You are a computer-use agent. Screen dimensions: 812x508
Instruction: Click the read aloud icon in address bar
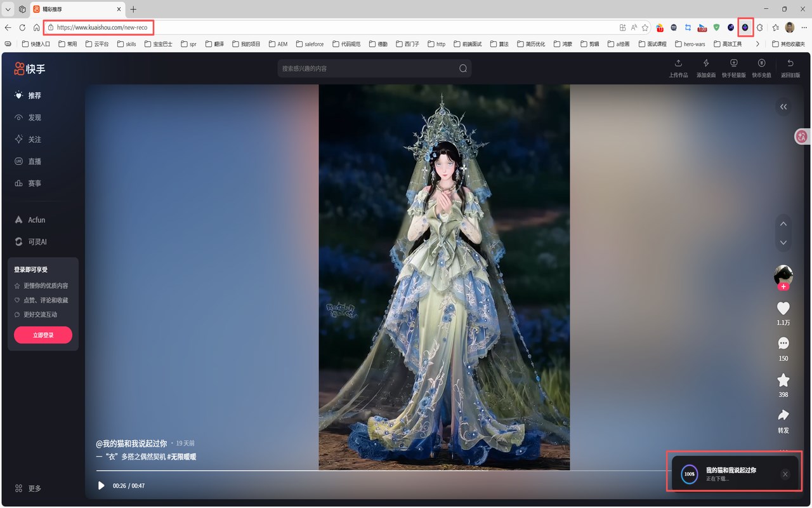[634, 27]
